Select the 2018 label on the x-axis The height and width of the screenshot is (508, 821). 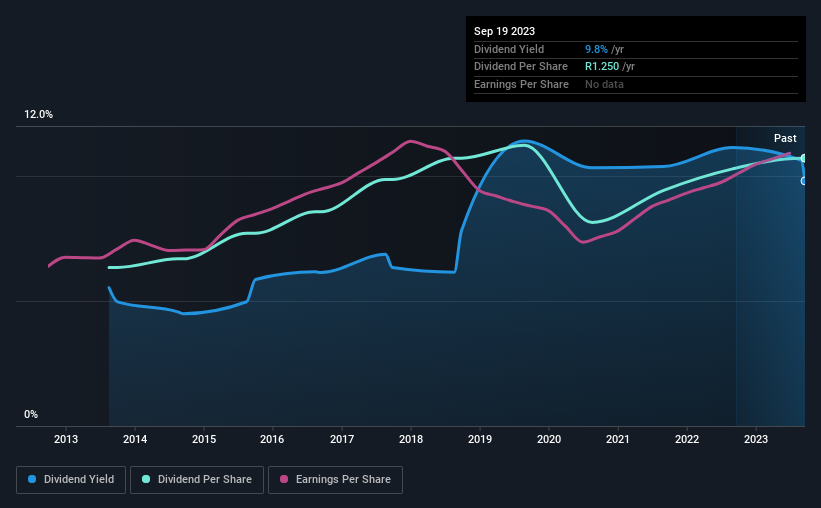pos(411,439)
